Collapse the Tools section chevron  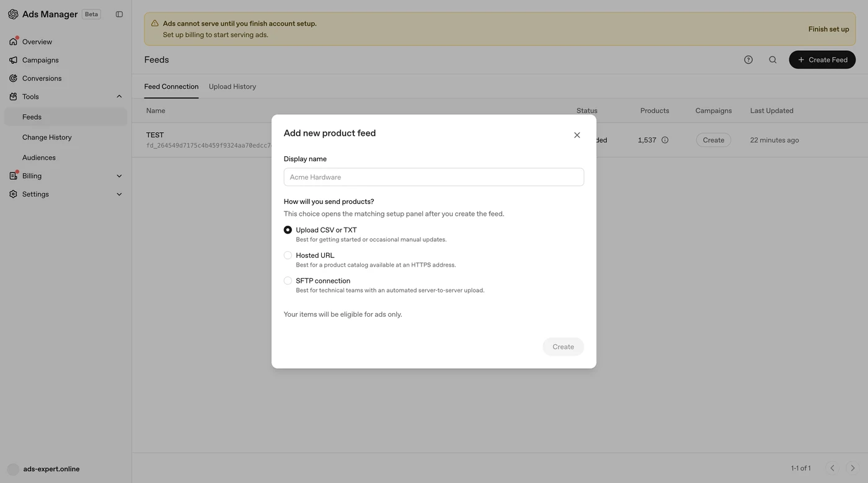(119, 97)
